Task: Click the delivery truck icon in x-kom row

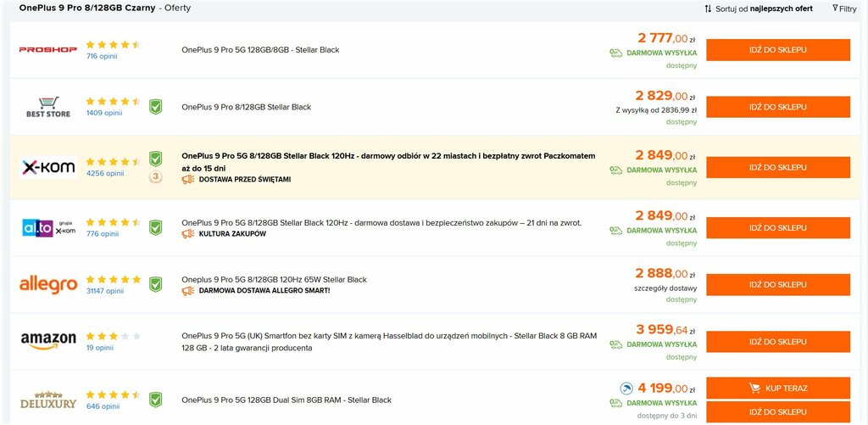Action: pos(615,171)
